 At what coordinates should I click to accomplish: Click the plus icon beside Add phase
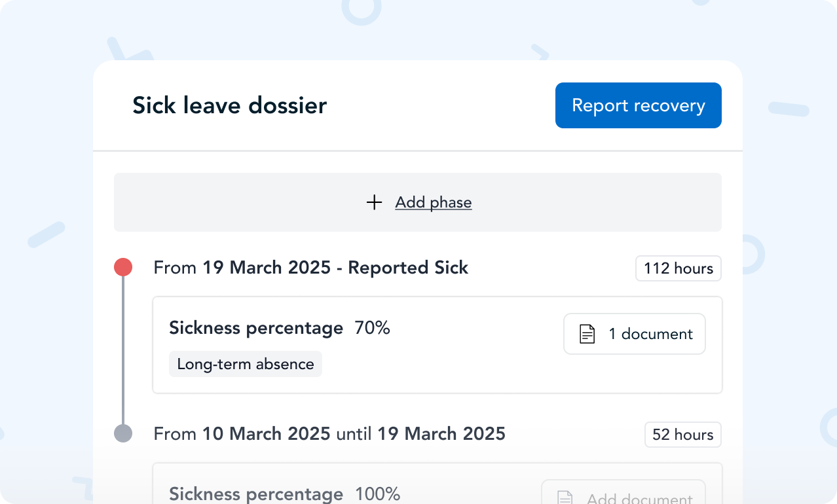click(x=374, y=202)
